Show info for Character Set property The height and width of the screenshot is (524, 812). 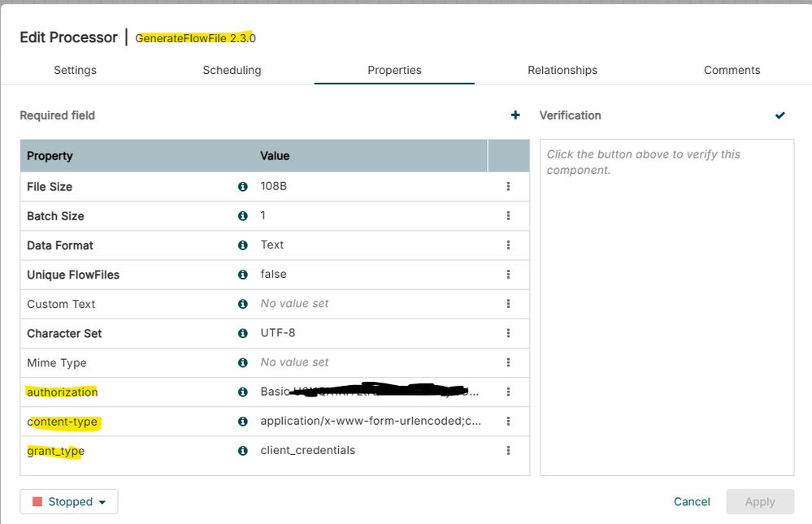[242, 333]
